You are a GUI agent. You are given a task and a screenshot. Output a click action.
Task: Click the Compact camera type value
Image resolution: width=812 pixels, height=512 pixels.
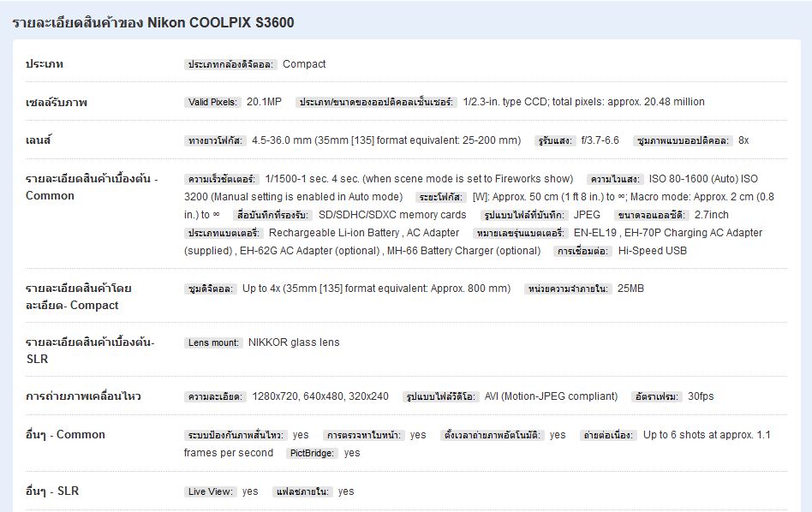click(x=304, y=64)
